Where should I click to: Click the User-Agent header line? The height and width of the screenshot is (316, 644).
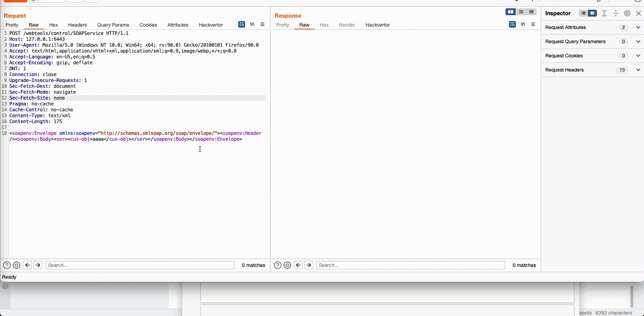tap(134, 45)
